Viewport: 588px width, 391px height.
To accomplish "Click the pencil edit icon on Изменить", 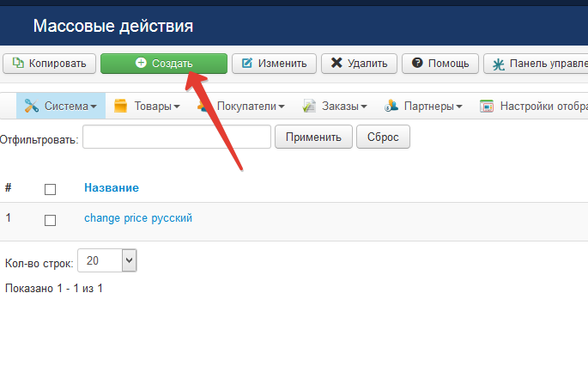I will point(246,63).
